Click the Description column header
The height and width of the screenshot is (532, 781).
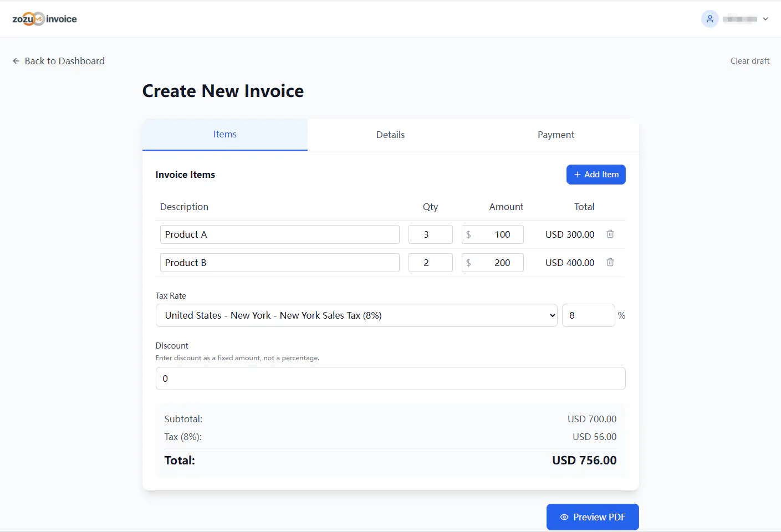pyautogui.click(x=184, y=207)
